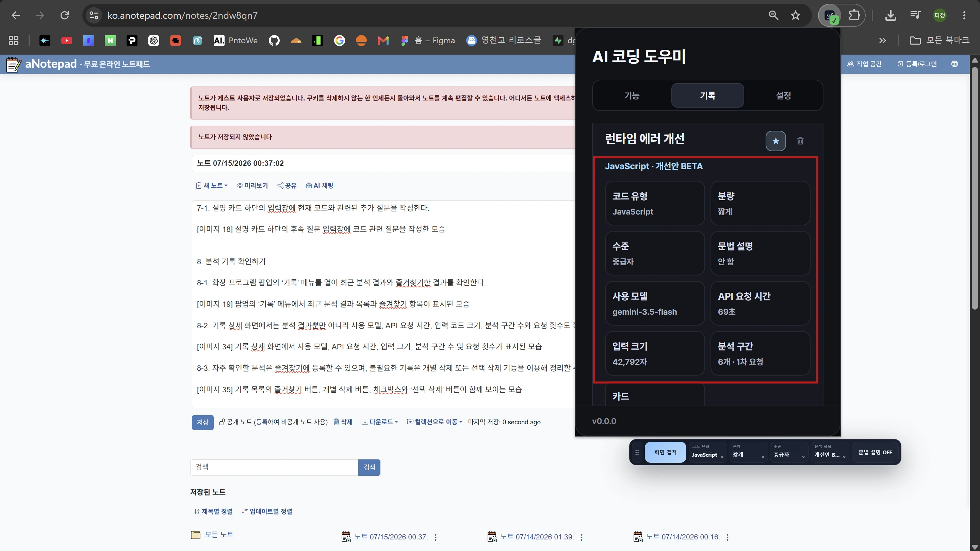Open the Extensions puzzle-piece menu

854,16
